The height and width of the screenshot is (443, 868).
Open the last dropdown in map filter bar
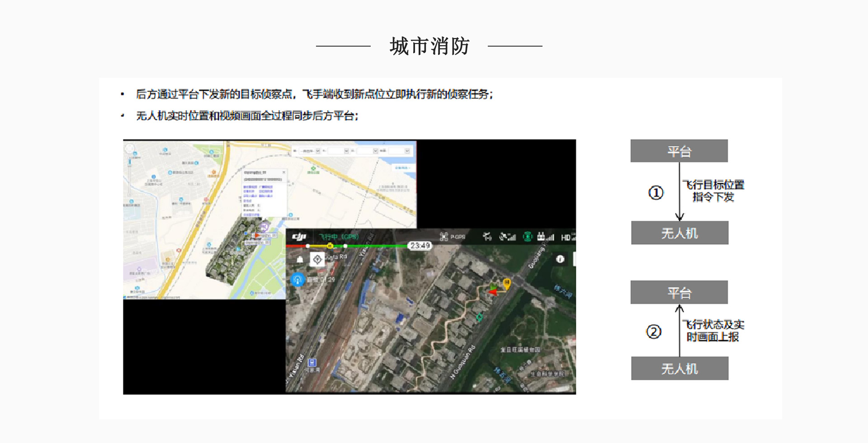(x=399, y=151)
